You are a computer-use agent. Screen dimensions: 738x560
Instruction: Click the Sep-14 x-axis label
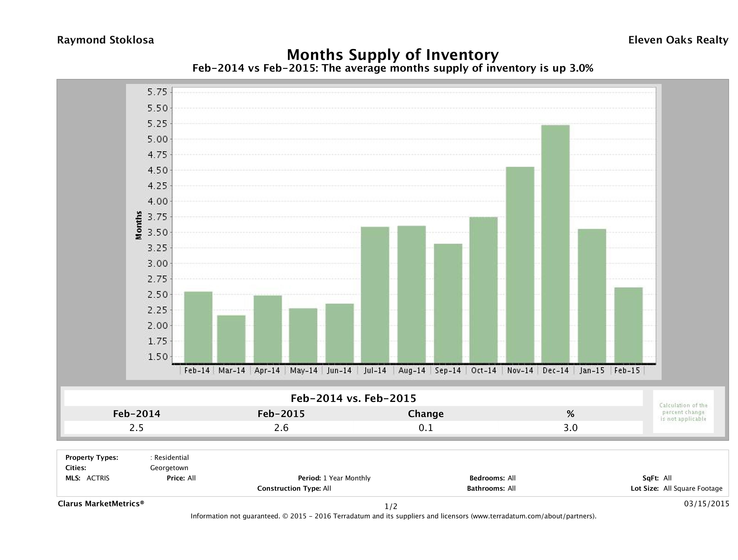tap(448, 370)
